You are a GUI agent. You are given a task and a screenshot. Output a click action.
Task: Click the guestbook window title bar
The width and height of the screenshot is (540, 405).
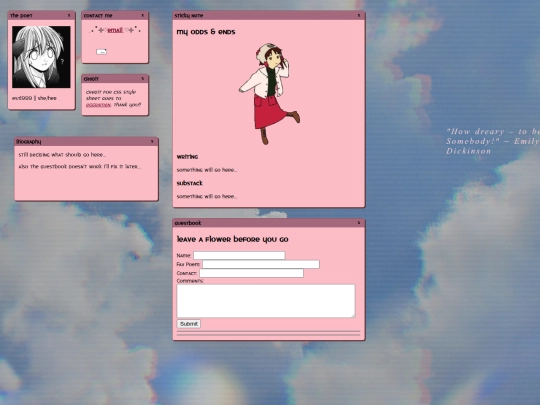(x=269, y=223)
